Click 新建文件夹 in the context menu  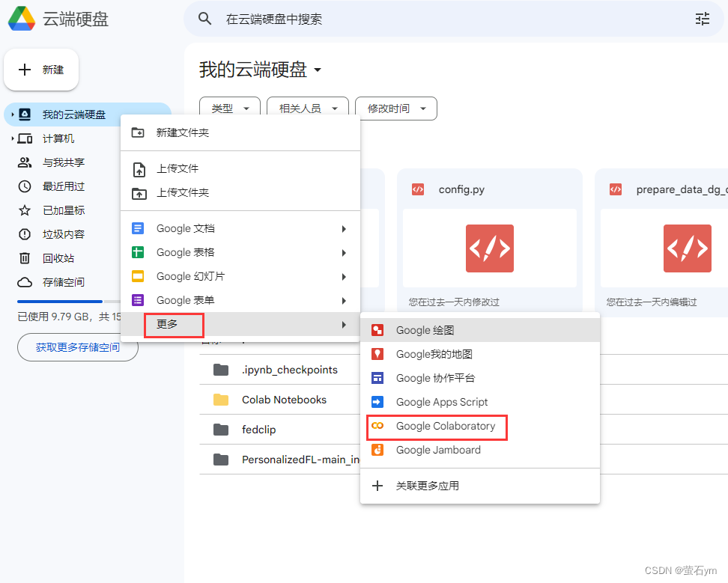pos(181,132)
